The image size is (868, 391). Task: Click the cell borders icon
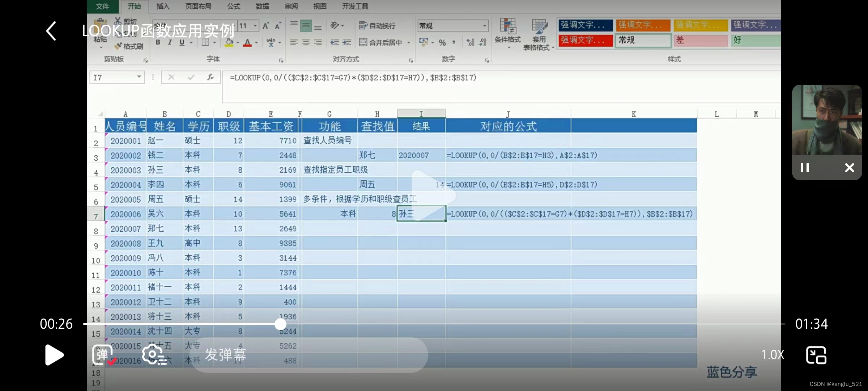pyautogui.click(x=205, y=42)
